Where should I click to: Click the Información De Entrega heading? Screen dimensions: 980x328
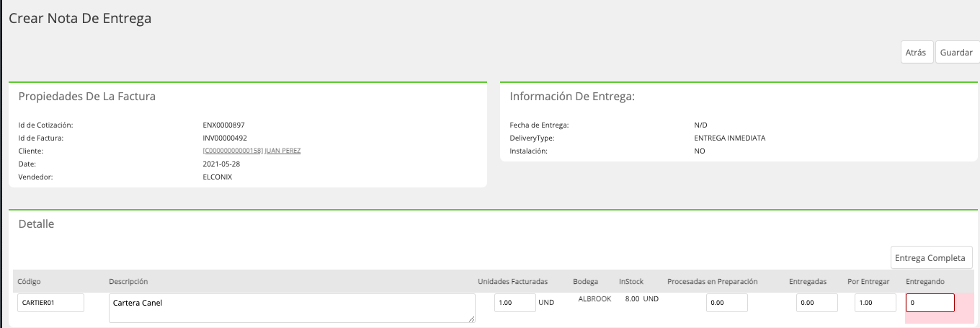(572, 96)
